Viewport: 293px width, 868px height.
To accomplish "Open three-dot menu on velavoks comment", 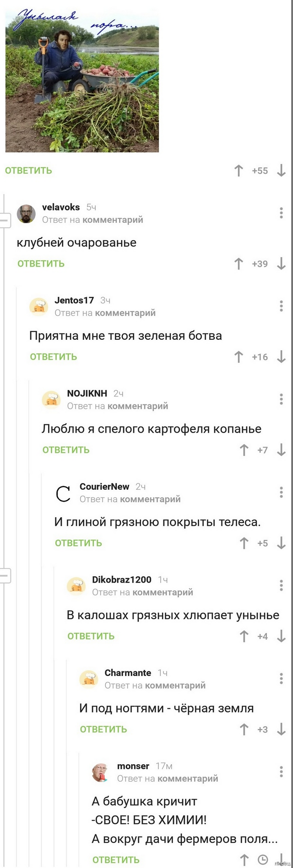I will click(281, 213).
